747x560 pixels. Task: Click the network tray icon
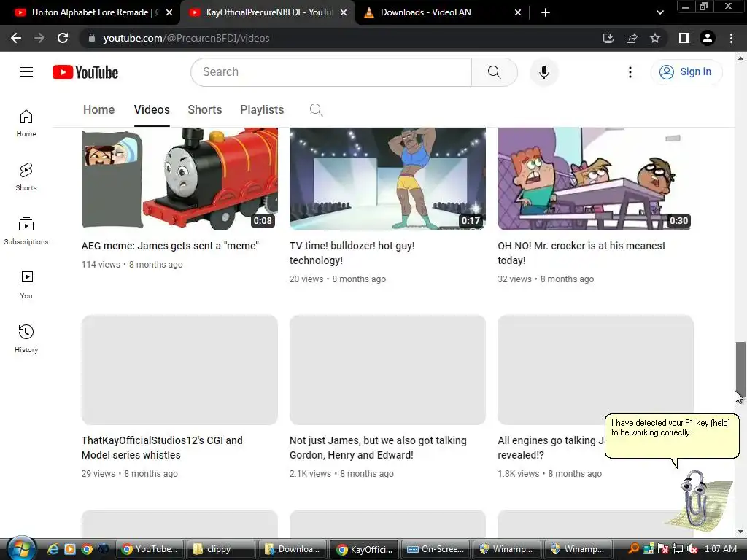tap(678, 549)
